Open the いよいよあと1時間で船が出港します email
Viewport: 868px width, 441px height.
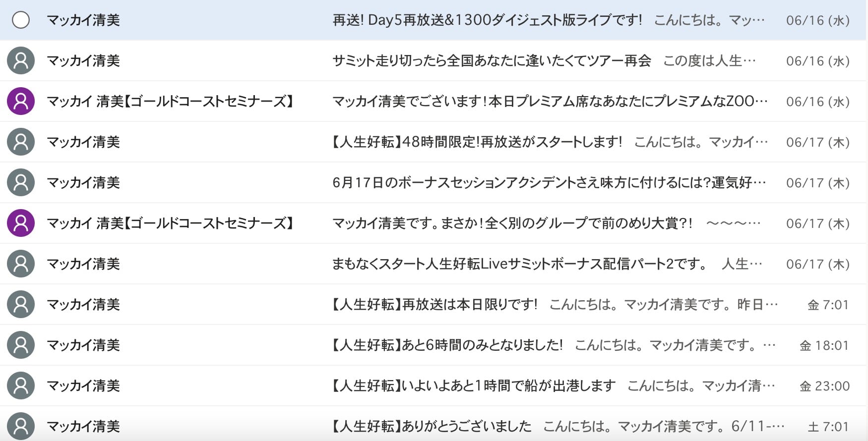pyautogui.click(x=474, y=386)
